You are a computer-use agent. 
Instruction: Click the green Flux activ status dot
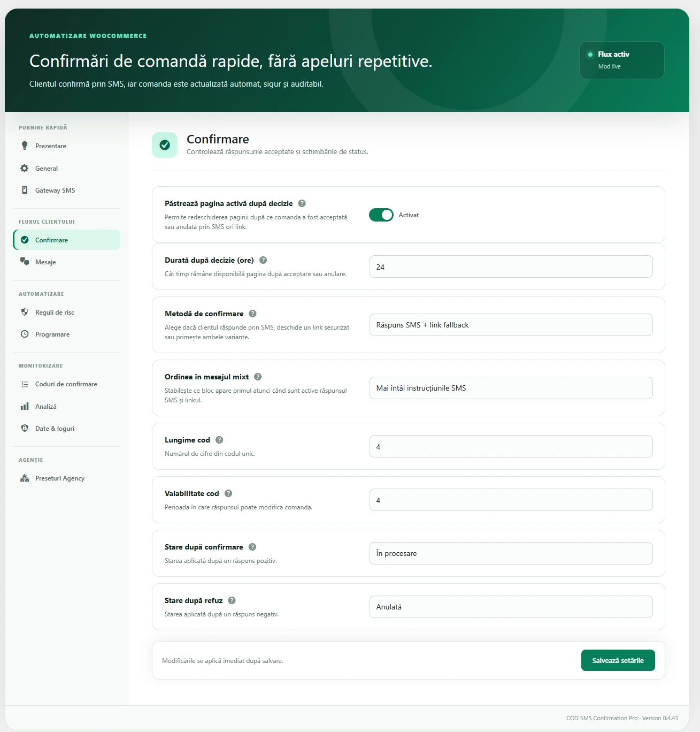pos(590,54)
